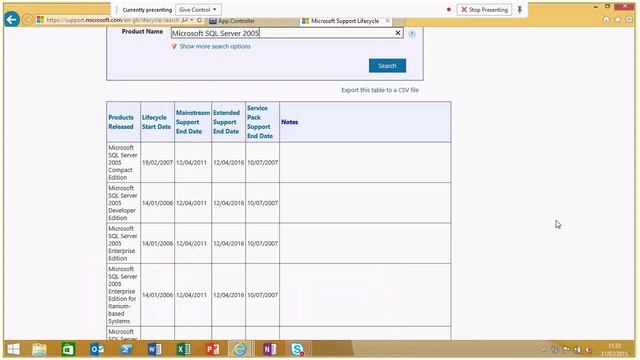Image resolution: width=640 pixels, height=360 pixels.
Task: Open OneNote from the taskbar
Action: [269, 349]
